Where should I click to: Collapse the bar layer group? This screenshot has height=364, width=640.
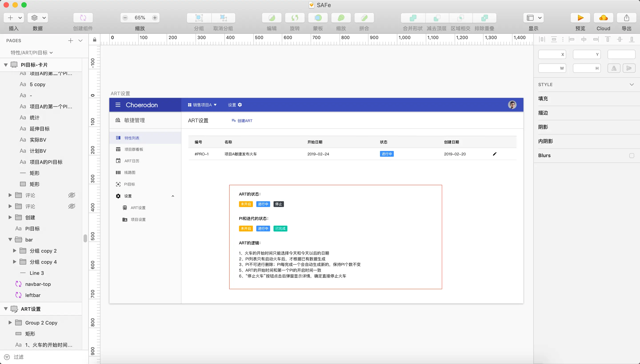(x=10, y=240)
